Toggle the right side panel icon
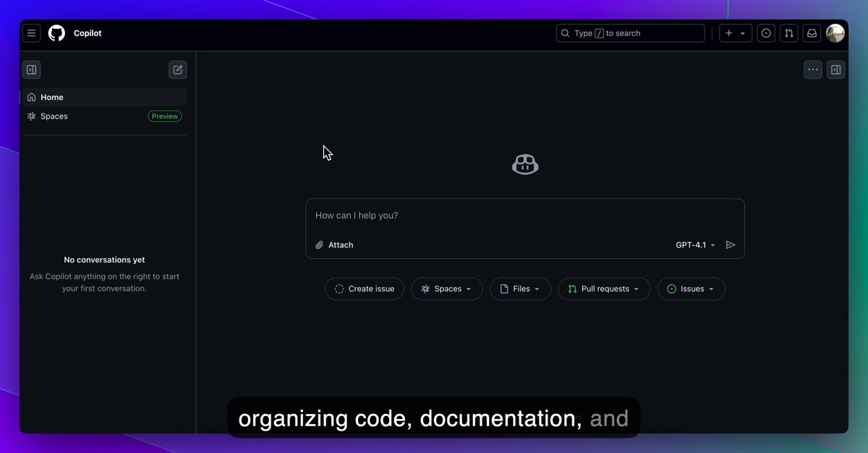 point(836,70)
